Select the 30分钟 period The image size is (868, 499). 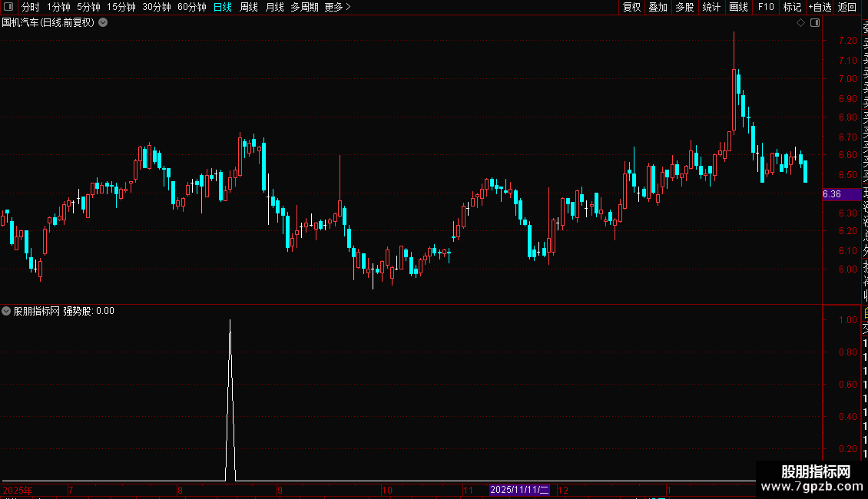tap(157, 7)
